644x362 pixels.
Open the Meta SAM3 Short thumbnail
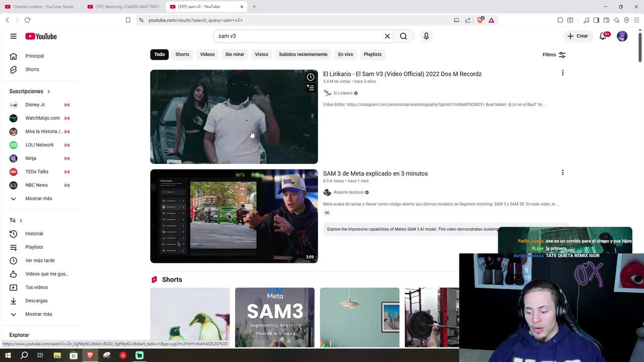275,317
